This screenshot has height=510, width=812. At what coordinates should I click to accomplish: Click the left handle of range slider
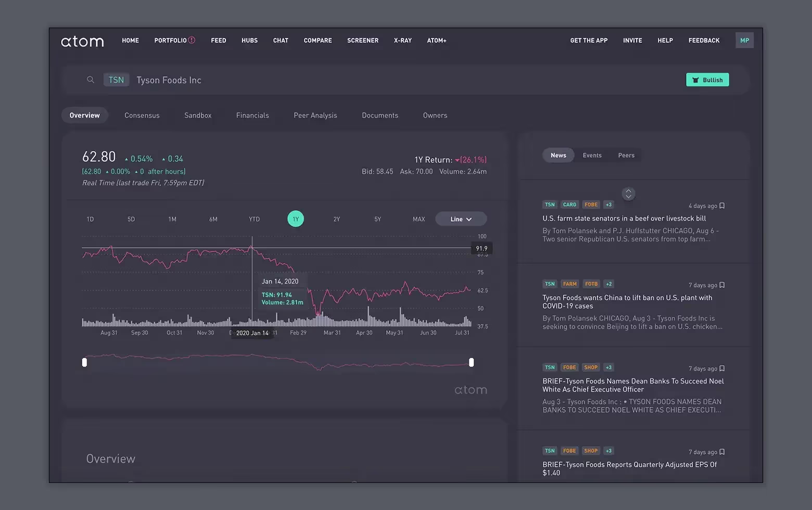pyautogui.click(x=84, y=362)
